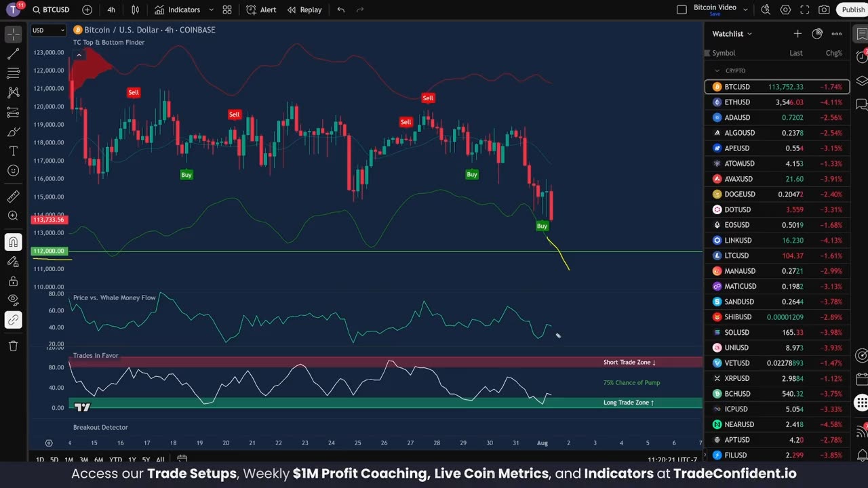Viewport: 868px width, 488px height.
Task: Click the 112,000.00 price level label
Action: [49, 251]
